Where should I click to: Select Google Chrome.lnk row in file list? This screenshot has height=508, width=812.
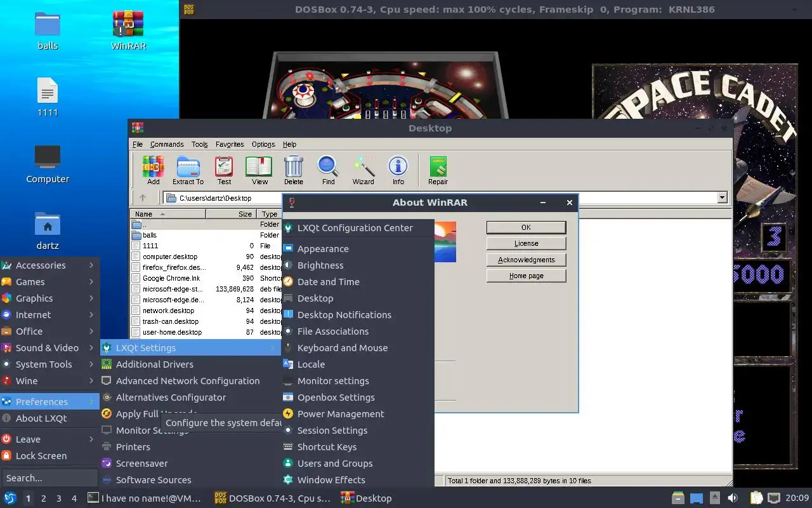click(206, 278)
